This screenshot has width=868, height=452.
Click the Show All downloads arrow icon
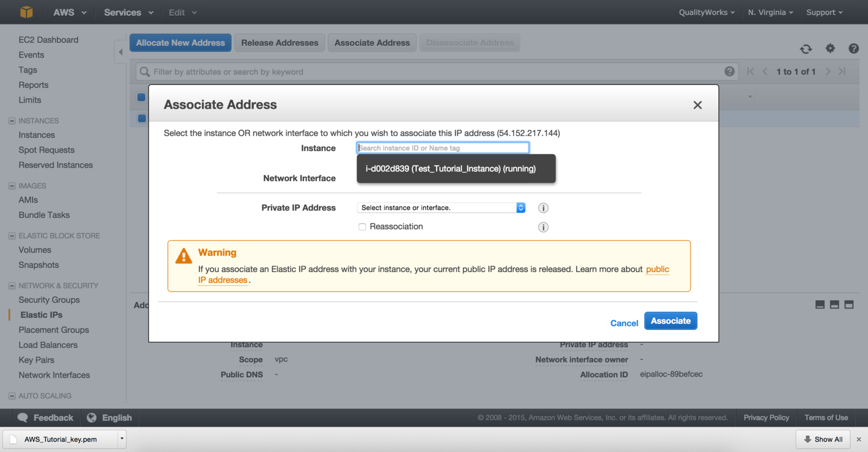click(808, 440)
